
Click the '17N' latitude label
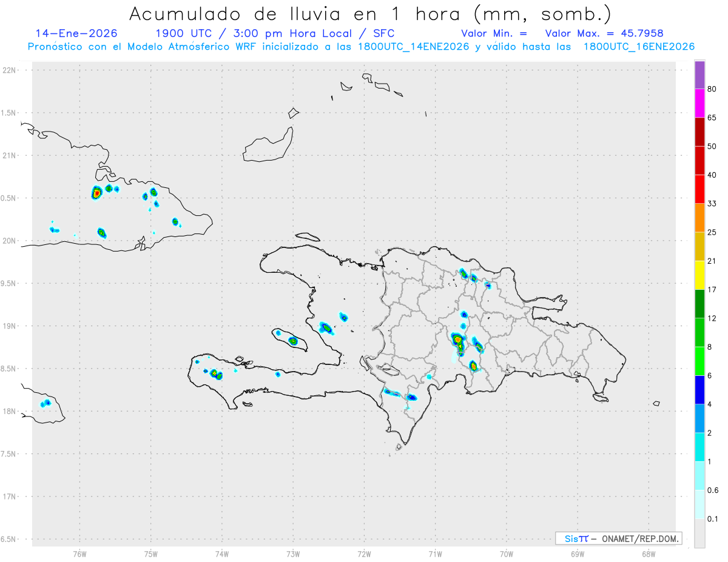pos(10,497)
